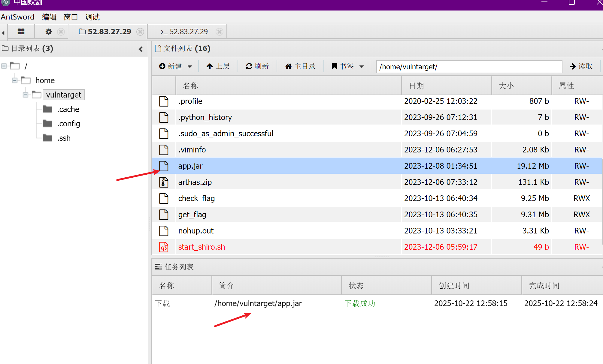Collapse the directory list panel arrow
The width and height of the screenshot is (603, 364).
click(x=141, y=49)
